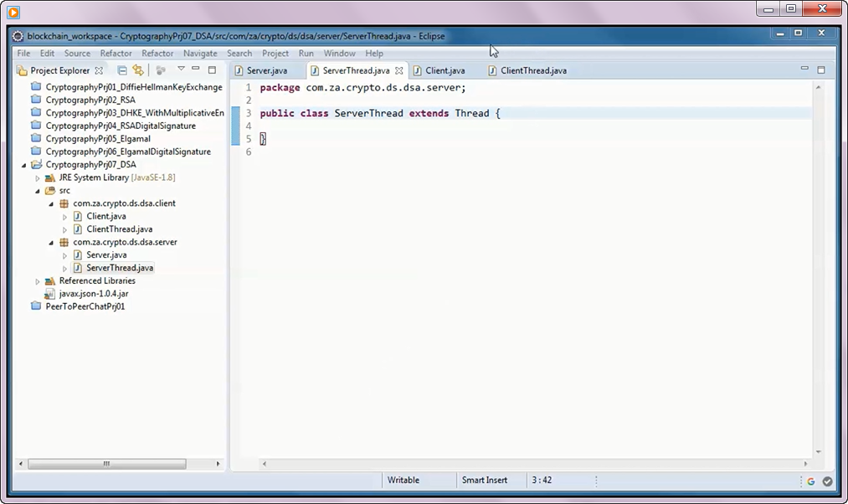Minimize the editor area

[804, 68]
